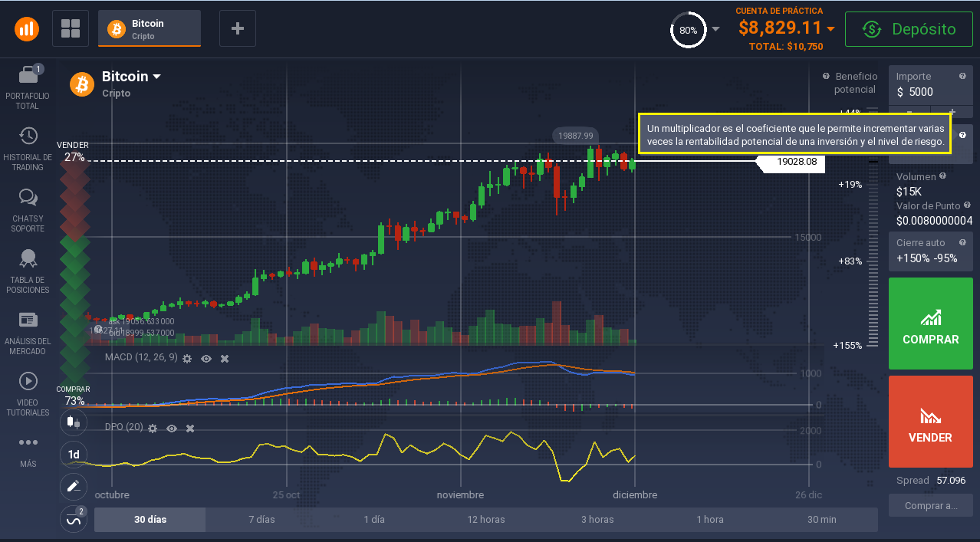Open the candlestick chart type selector
The height and width of the screenshot is (542, 980).
tap(74, 421)
